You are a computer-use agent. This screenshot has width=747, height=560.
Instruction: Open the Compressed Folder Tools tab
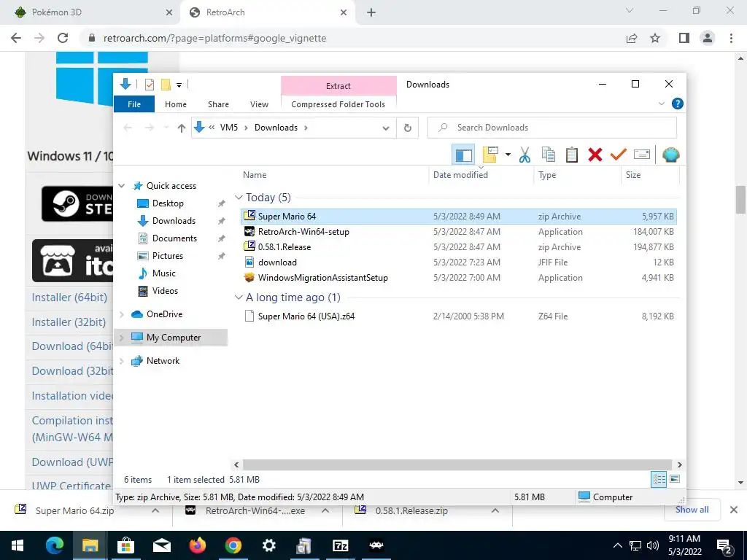(x=338, y=104)
